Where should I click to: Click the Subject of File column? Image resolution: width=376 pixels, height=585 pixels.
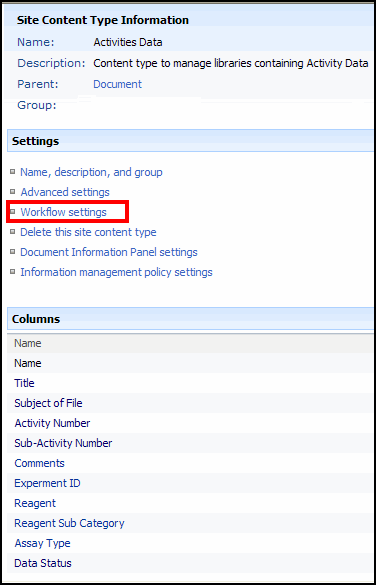pyautogui.click(x=48, y=403)
